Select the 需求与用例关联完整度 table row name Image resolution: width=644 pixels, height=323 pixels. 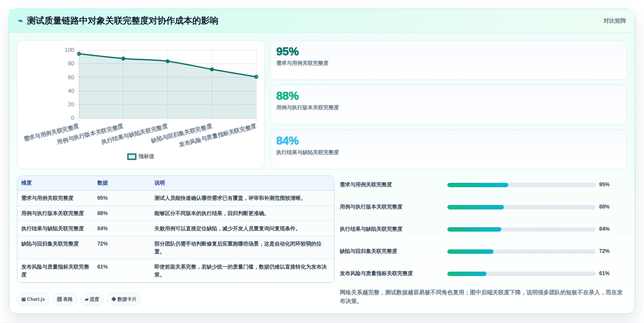click(x=47, y=198)
